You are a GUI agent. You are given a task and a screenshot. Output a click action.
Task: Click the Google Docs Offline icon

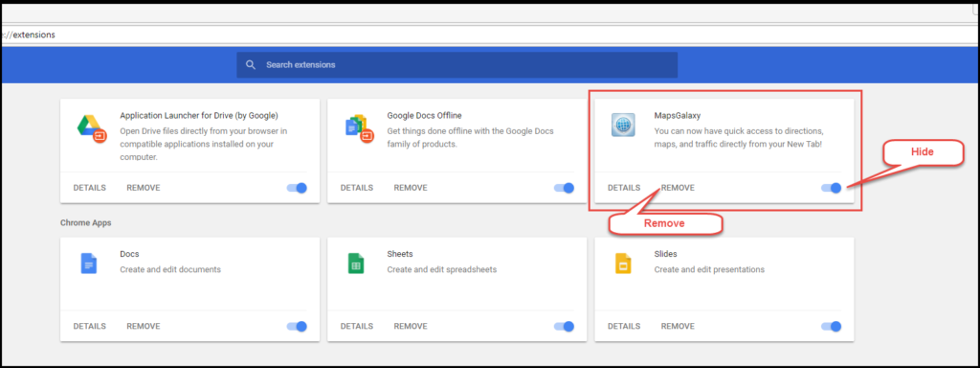(359, 127)
